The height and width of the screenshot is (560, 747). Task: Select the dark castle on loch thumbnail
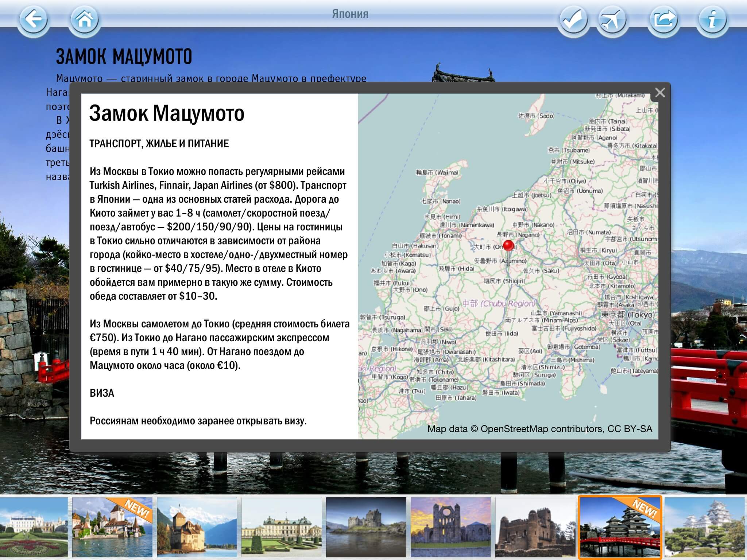pos(366,527)
